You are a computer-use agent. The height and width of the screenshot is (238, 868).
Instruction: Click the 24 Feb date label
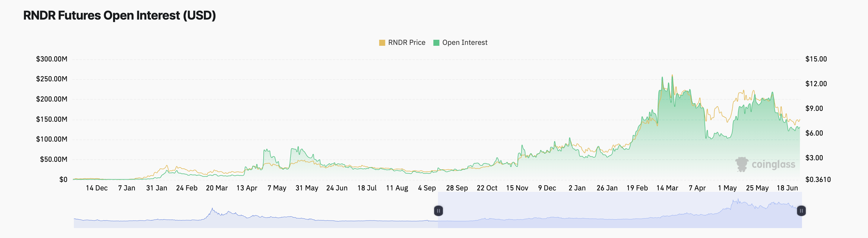[x=187, y=188]
